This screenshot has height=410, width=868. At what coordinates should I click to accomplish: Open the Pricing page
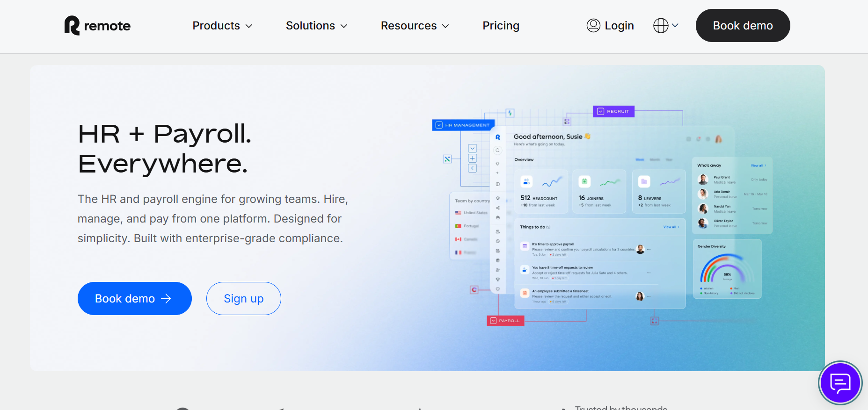click(x=501, y=26)
